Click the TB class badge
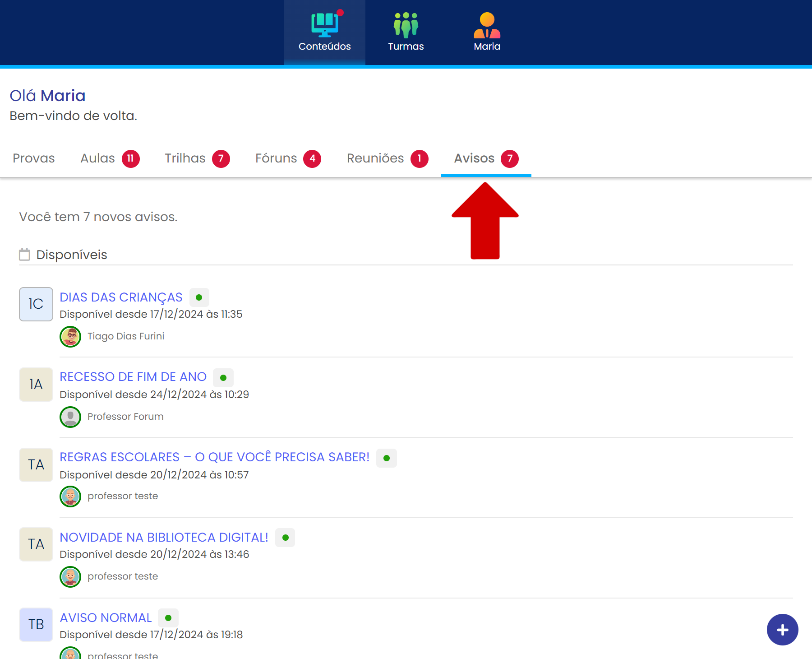This screenshot has width=812, height=659. pyautogui.click(x=36, y=624)
